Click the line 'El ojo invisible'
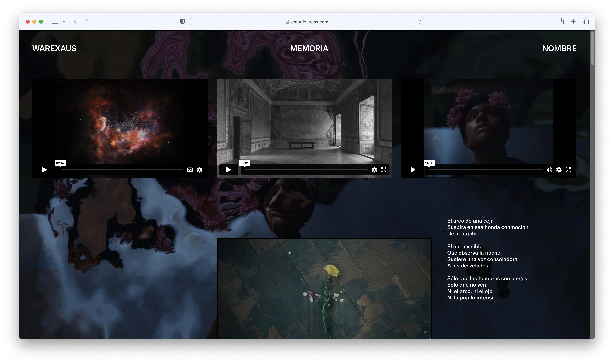Screen dimensions: 614x364 (465, 247)
